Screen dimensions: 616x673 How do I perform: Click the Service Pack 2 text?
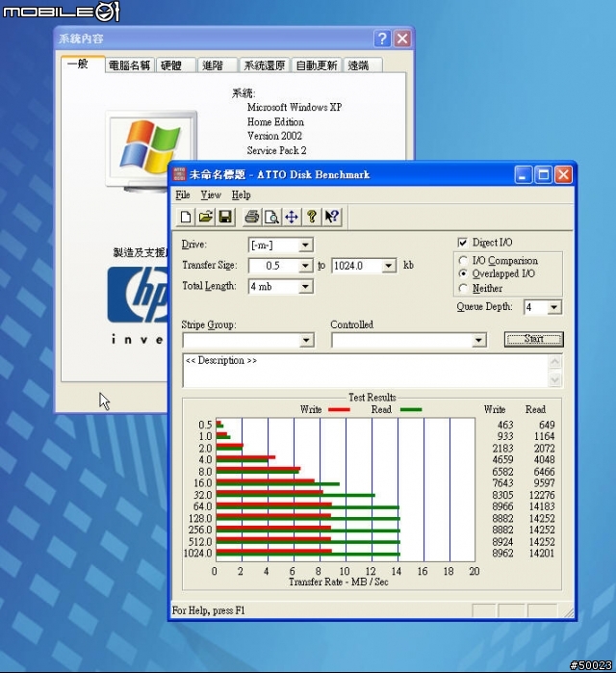[x=276, y=150]
